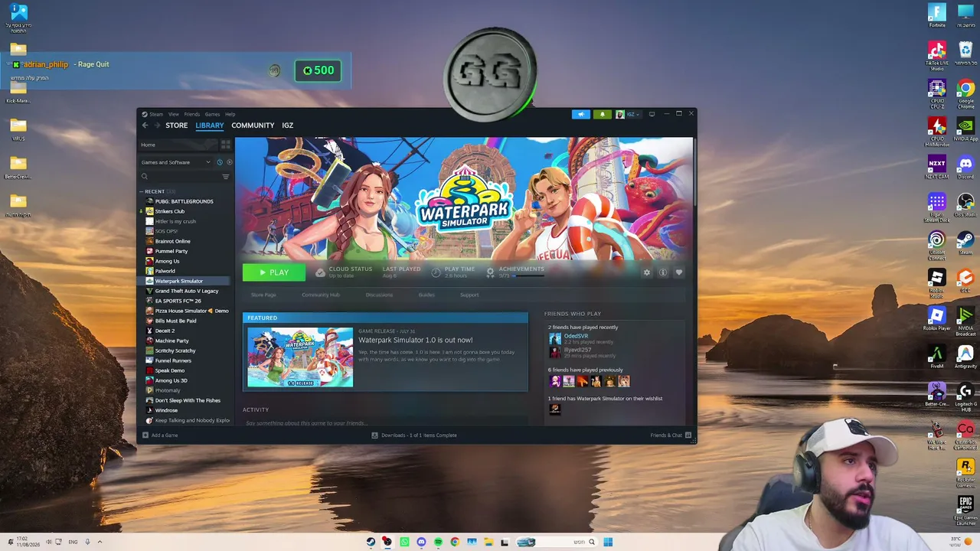
Task: Open the Store Page link
Action: [x=263, y=295]
